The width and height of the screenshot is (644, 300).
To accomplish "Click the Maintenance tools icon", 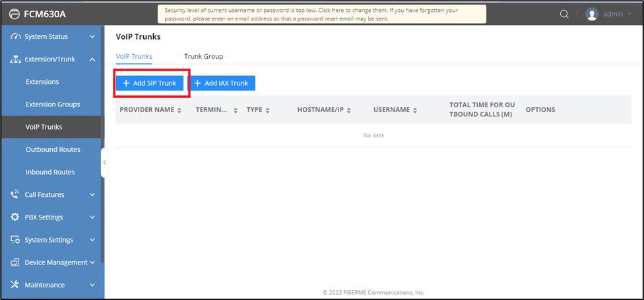I will point(15,285).
